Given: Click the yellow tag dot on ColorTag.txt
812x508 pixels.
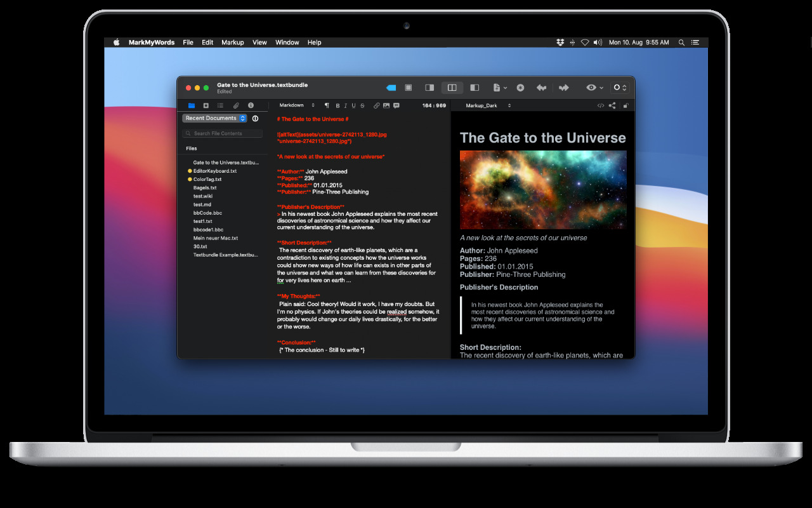Looking at the screenshot, I should (189, 179).
